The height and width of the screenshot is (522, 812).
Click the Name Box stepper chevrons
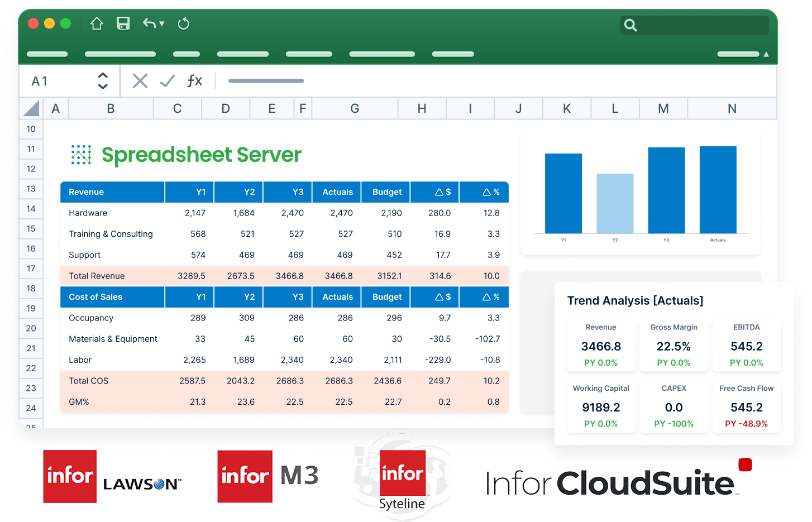pos(103,80)
